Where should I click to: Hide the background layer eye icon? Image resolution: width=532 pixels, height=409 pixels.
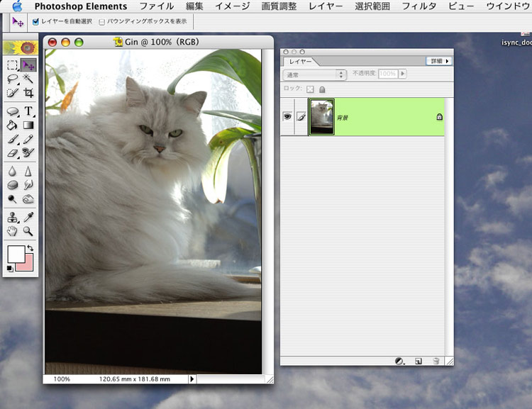[x=287, y=117]
